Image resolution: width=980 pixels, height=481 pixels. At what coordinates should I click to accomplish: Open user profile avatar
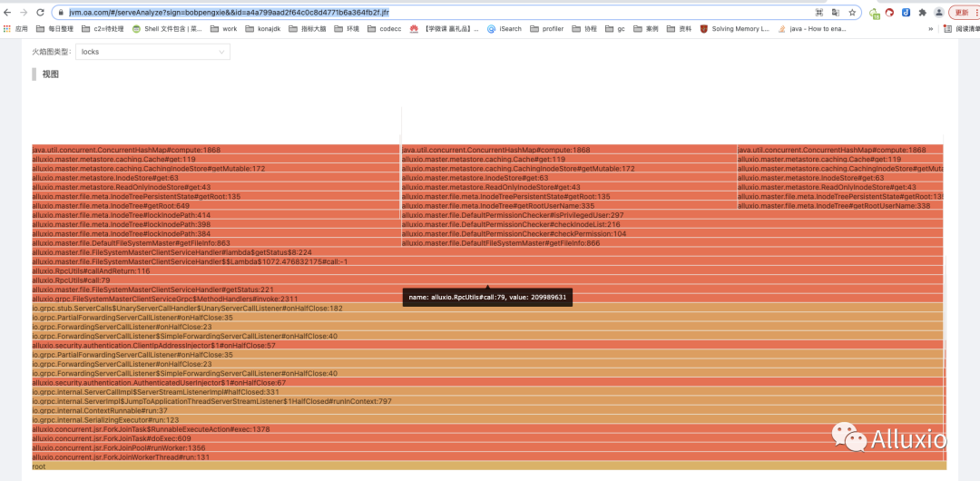point(939,13)
